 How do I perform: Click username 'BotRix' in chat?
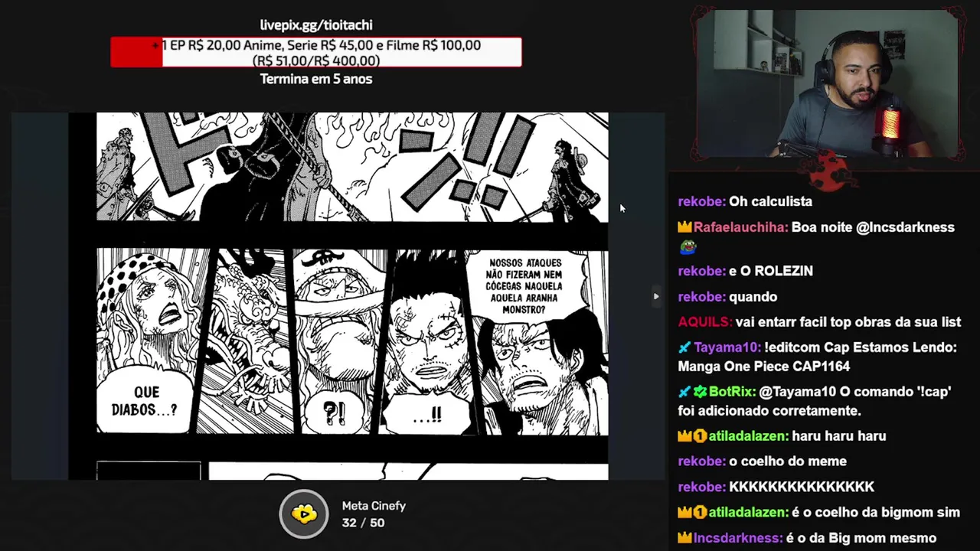tap(732, 392)
